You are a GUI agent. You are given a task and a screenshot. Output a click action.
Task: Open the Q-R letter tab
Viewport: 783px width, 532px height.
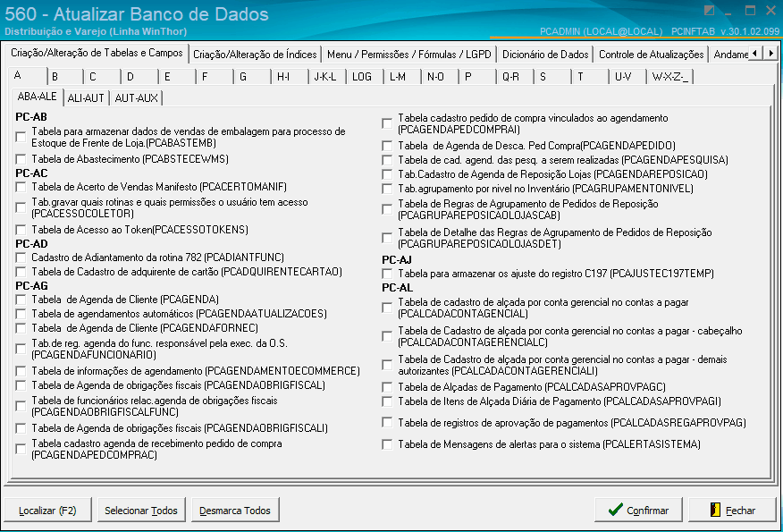[514, 77]
